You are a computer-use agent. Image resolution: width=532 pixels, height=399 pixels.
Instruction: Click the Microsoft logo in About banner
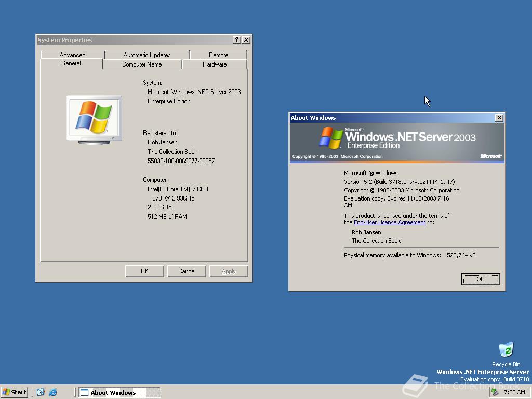pyautogui.click(x=490, y=156)
